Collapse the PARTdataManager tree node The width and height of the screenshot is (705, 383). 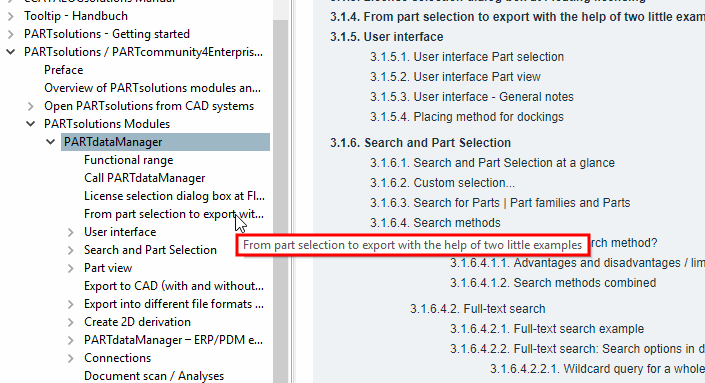(50, 142)
